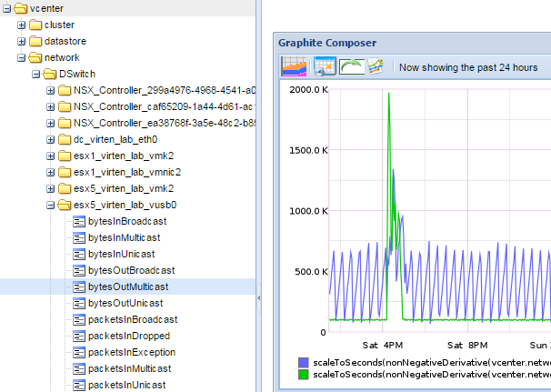Click the cluster folder icon
551x392 pixels.
[35, 25]
